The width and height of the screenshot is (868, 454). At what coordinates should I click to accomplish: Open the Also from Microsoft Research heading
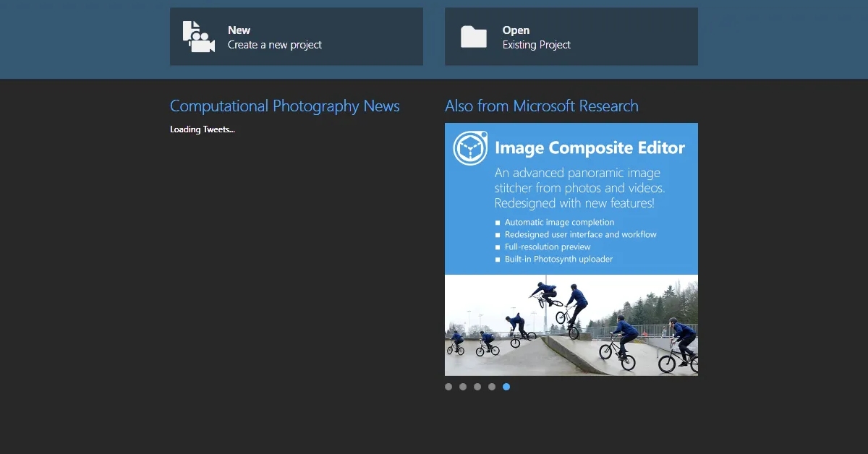(541, 106)
